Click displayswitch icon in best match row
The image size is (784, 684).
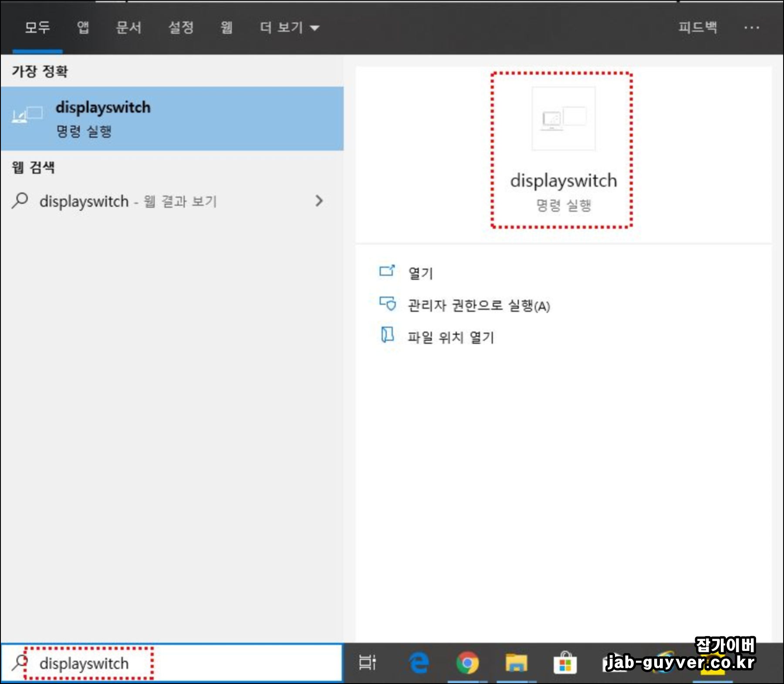click(x=27, y=115)
